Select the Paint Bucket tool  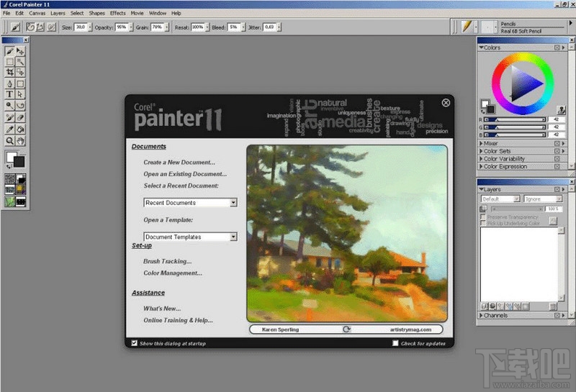tap(20, 129)
